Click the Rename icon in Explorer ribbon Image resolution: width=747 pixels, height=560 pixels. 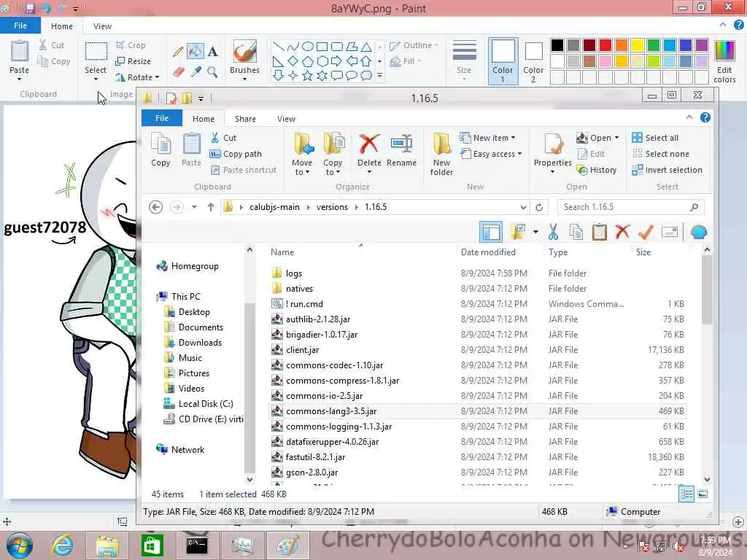click(401, 144)
